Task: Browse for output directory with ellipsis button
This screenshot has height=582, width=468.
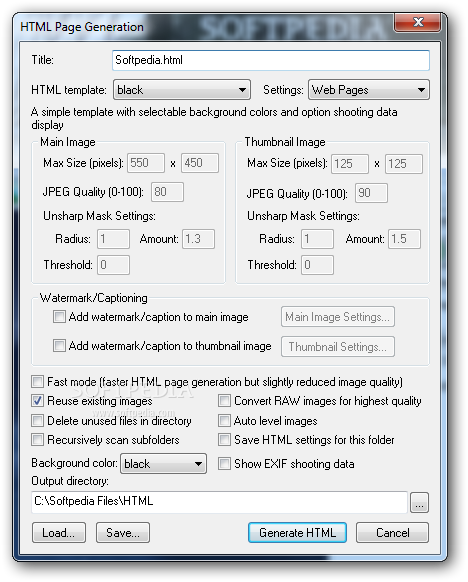Action: (x=419, y=503)
